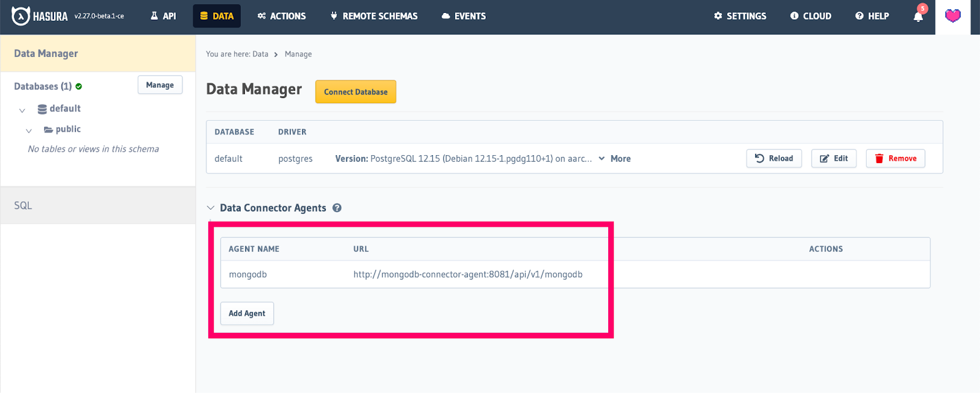The width and height of the screenshot is (980, 393).
Task: Open the CLOUD menu
Action: pyautogui.click(x=811, y=16)
